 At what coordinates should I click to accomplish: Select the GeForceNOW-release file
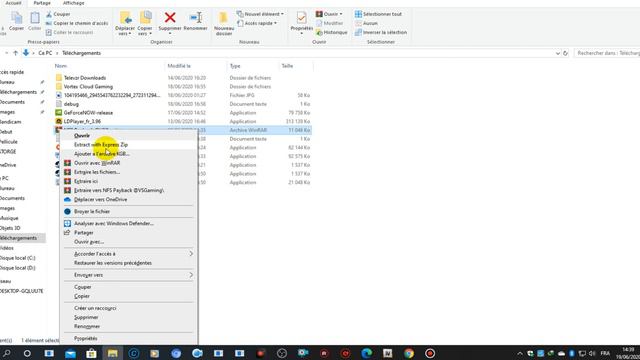click(x=88, y=113)
